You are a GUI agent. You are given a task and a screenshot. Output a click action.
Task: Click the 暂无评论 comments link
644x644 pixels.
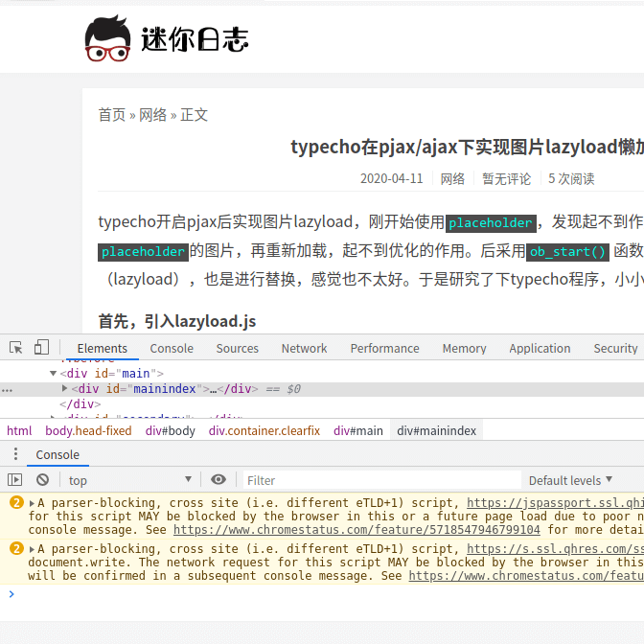click(x=506, y=178)
